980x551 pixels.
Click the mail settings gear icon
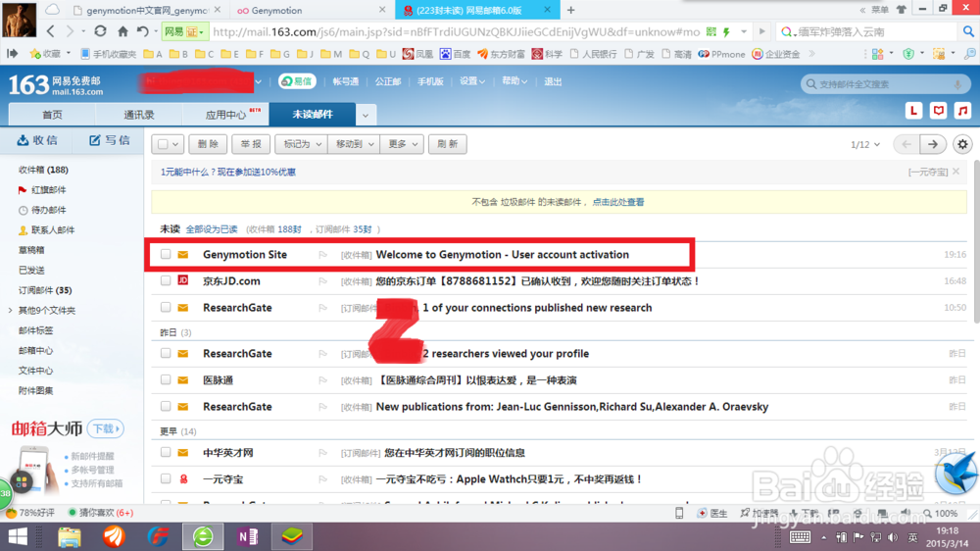962,144
